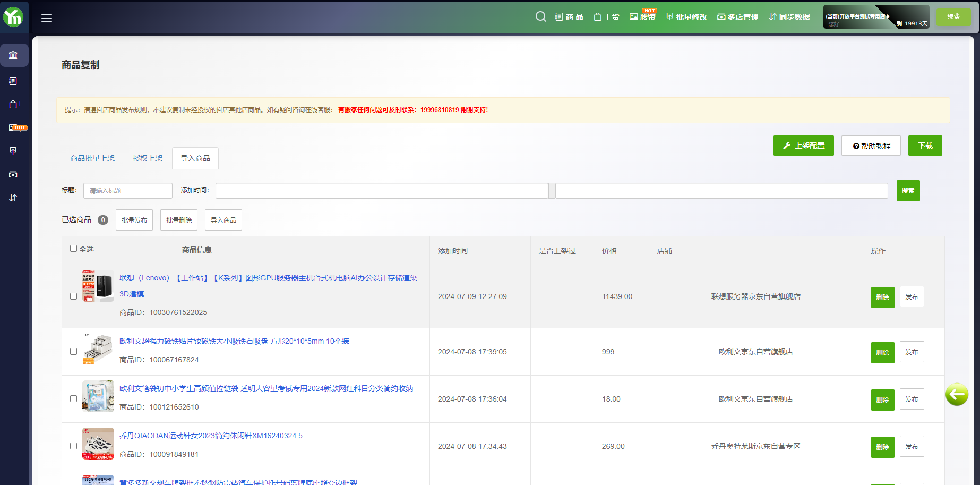Viewport: 980px width, 485px height.
Task: Click the green 上架配置 button
Action: [x=803, y=146]
